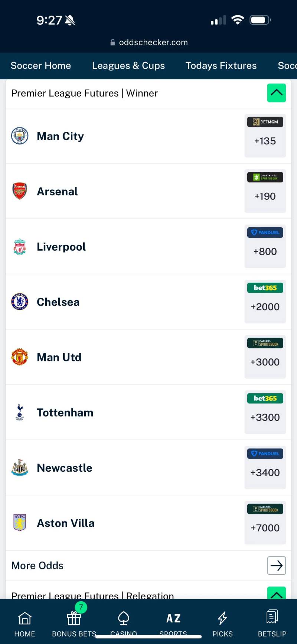Viewport: 297px width, 644px height.
Task: Go to Soccer Home tab
Action: click(41, 66)
